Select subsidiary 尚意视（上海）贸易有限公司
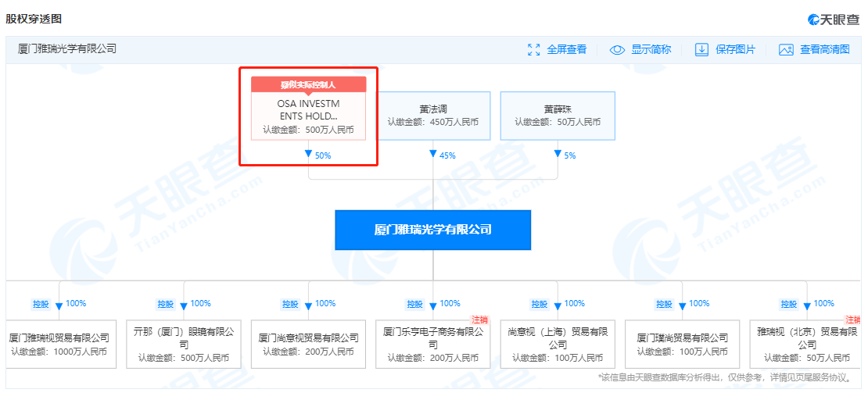This screenshot has height=400, width=868. (x=557, y=344)
